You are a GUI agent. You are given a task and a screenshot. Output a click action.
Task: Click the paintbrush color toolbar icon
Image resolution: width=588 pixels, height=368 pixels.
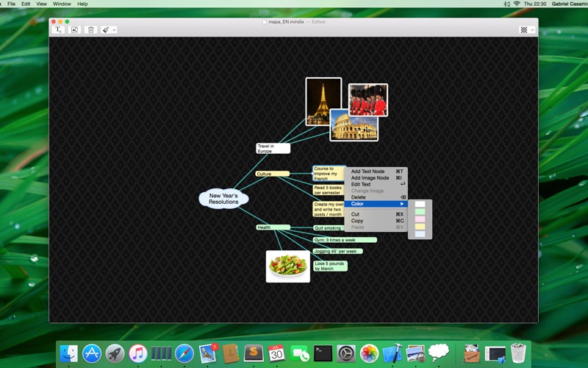[x=106, y=29]
